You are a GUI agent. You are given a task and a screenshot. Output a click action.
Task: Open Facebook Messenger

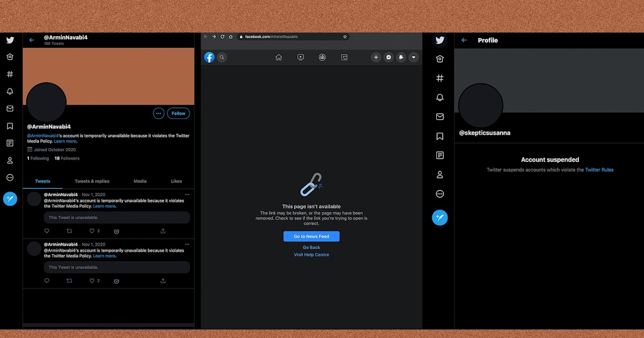point(389,57)
